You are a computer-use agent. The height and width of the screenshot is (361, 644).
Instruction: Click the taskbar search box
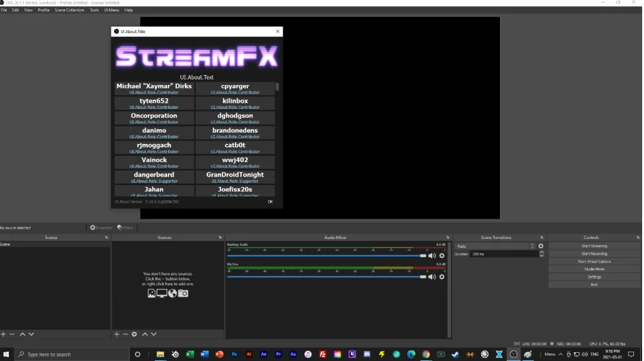pyautogui.click(x=71, y=355)
